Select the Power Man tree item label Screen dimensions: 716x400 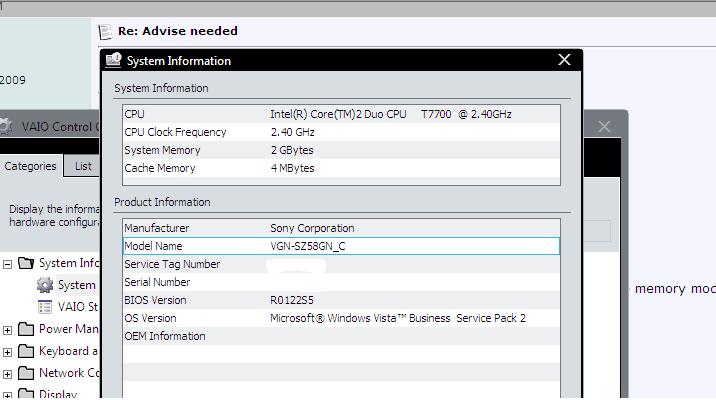click(68, 329)
